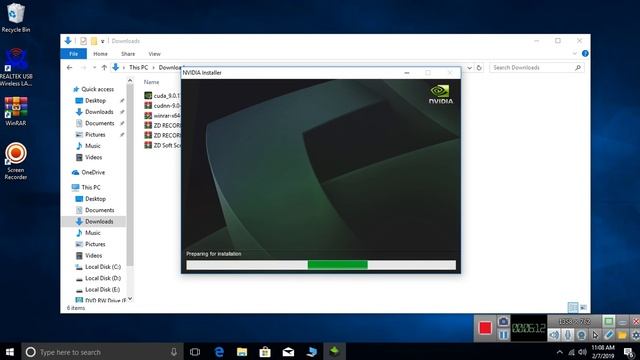The width and height of the screenshot is (640, 360).
Task: Switch to the Share ribbon tab
Action: pos(128,54)
